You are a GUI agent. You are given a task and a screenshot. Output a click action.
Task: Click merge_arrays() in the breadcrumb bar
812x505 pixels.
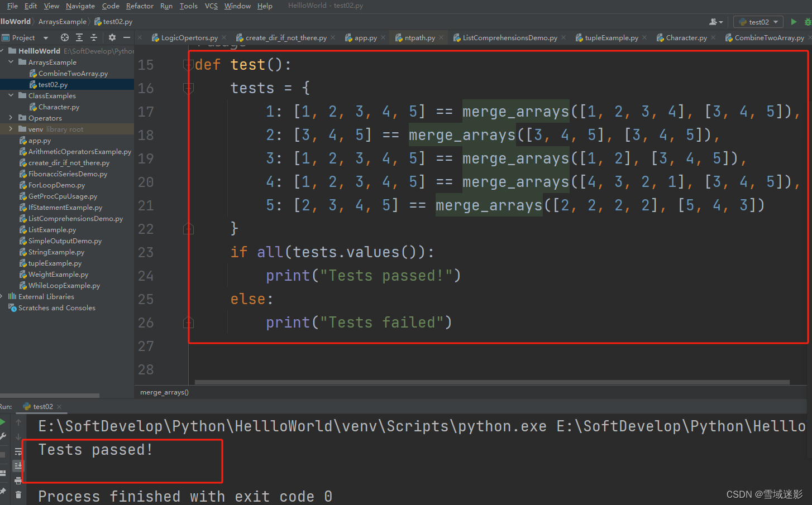[x=164, y=392]
